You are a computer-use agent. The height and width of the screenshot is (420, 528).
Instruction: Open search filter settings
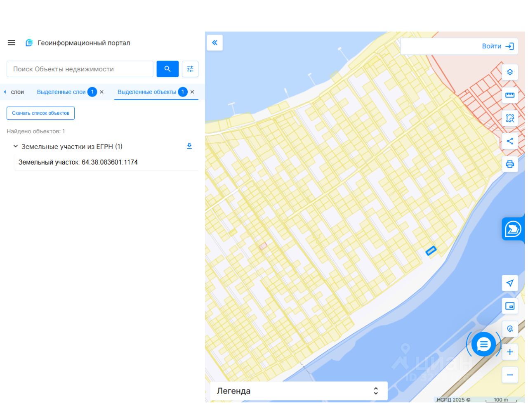click(190, 69)
